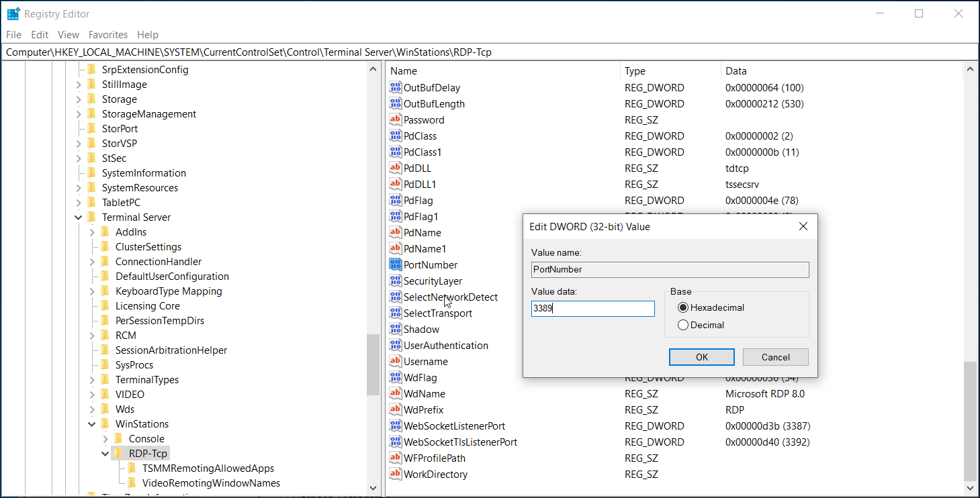The height and width of the screenshot is (498, 980).
Task: Select the StorageManagement key
Action: [149, 114]
